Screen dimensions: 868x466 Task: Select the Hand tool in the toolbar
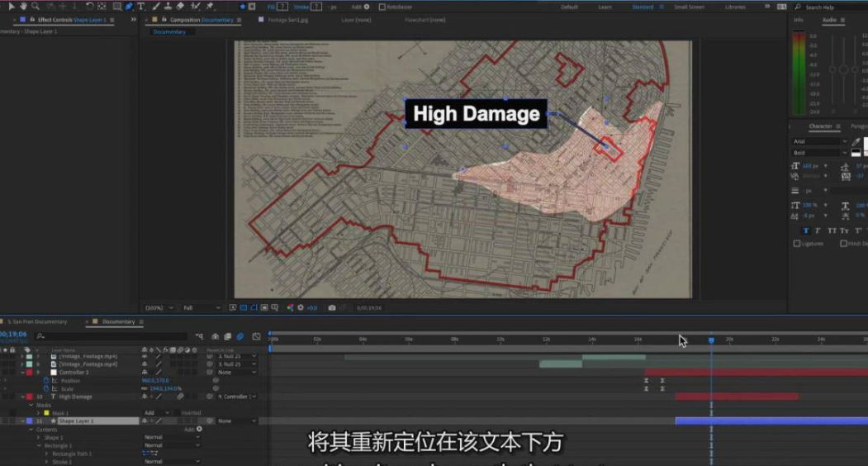[x=23, y=7]
